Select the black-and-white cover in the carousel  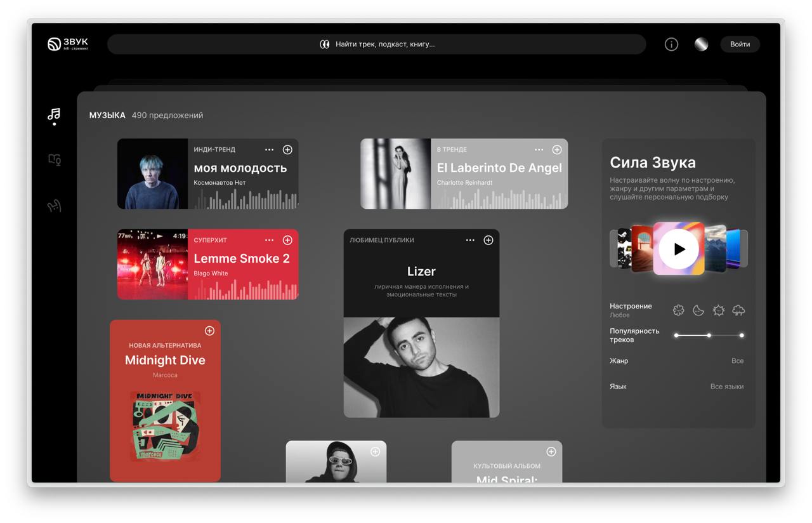pyautogui.click(x=625, y=249)
